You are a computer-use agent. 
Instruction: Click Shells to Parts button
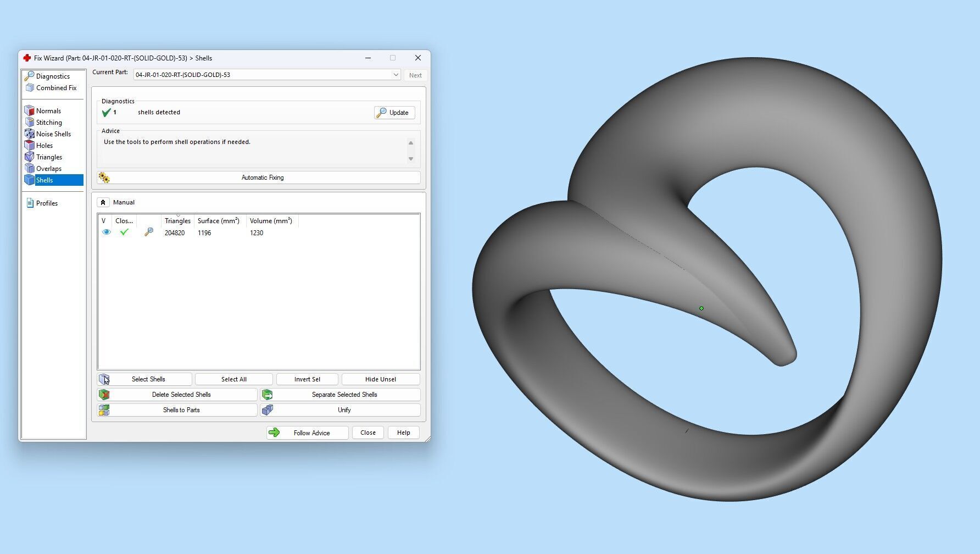coord(177,410)
